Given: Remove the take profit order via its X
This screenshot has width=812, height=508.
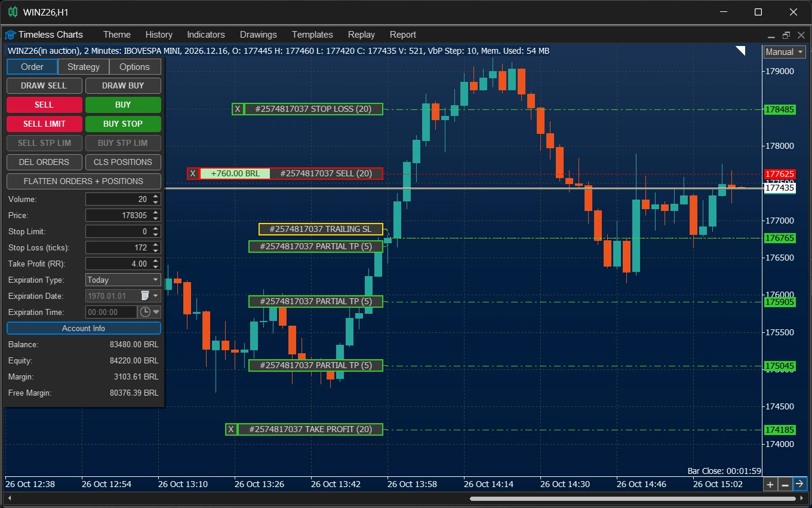Looking at the screenshot, I should coord(231,429).
